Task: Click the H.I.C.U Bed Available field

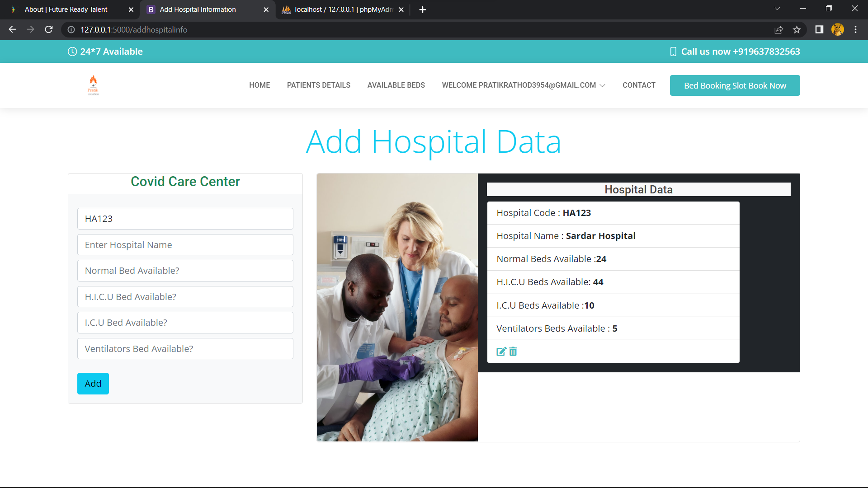Action: 185,297
